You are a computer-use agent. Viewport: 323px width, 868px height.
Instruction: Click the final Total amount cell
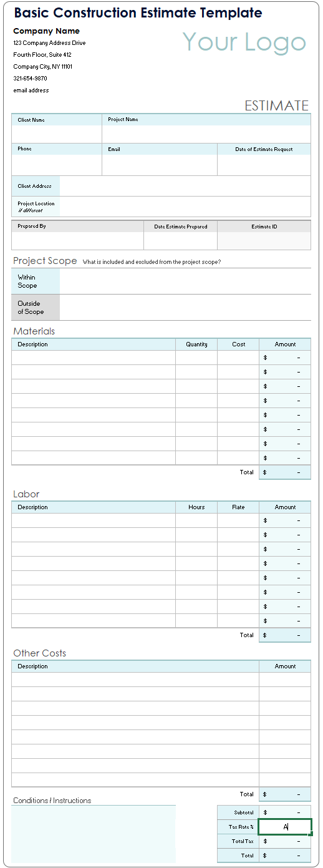(285, 856)
